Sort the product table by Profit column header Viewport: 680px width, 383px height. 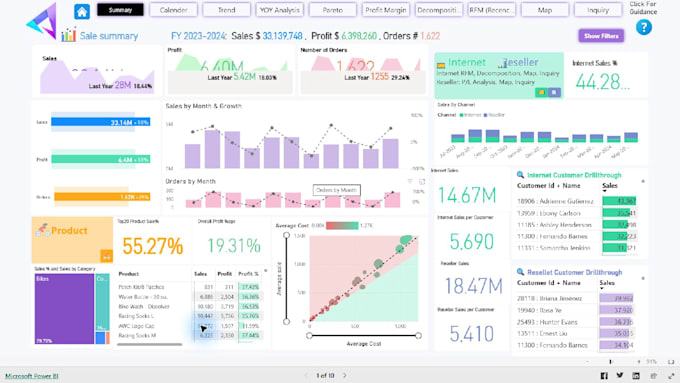pyautogui.click(x=225, y=274)
